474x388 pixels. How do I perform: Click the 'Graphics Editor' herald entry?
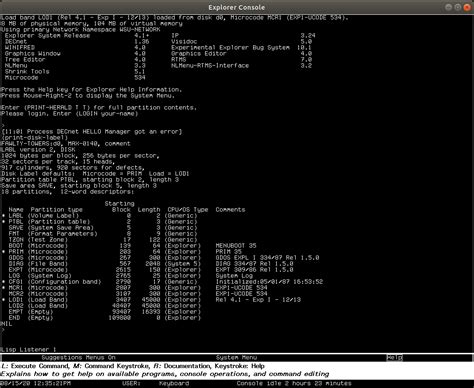[242, 53]
